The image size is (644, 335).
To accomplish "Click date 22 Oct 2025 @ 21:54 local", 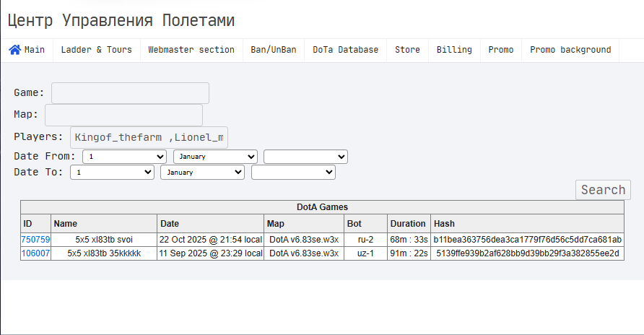I will (210, 240).
